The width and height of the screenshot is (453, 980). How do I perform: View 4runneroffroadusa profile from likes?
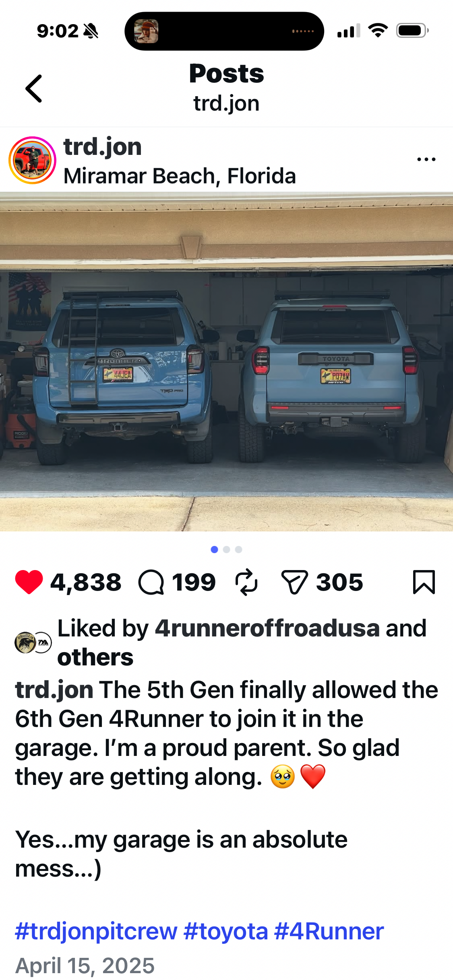[x=267, y=628]
